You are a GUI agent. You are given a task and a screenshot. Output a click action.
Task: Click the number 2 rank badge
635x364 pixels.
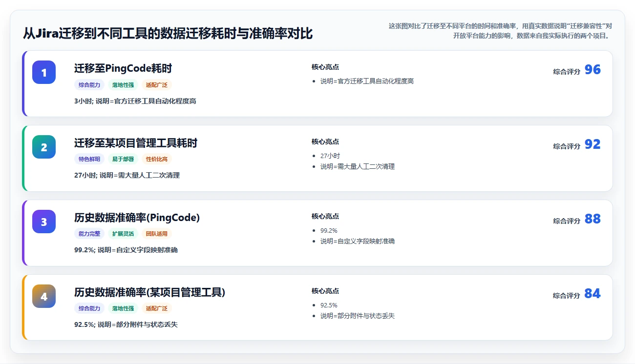coord(44,147)
